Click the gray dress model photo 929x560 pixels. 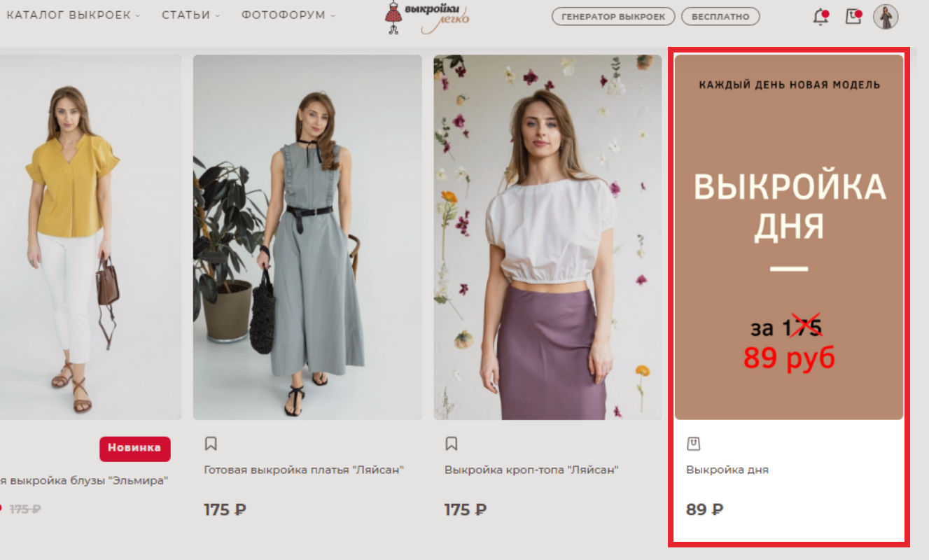point(307,237)
